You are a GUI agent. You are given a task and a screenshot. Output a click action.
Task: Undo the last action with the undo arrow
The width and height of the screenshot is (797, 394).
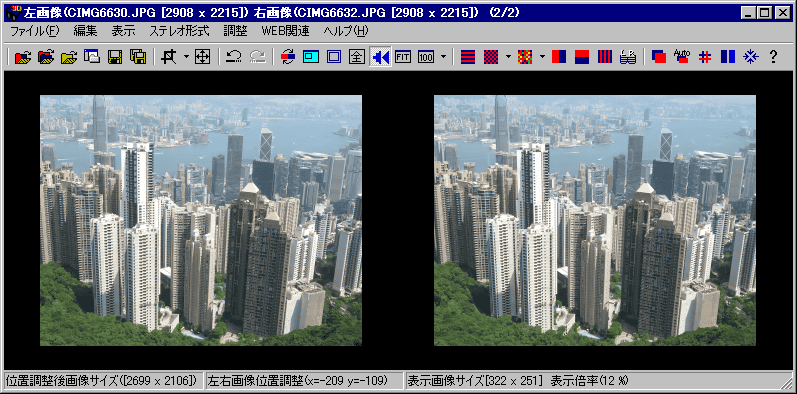[x=234, y=57]
